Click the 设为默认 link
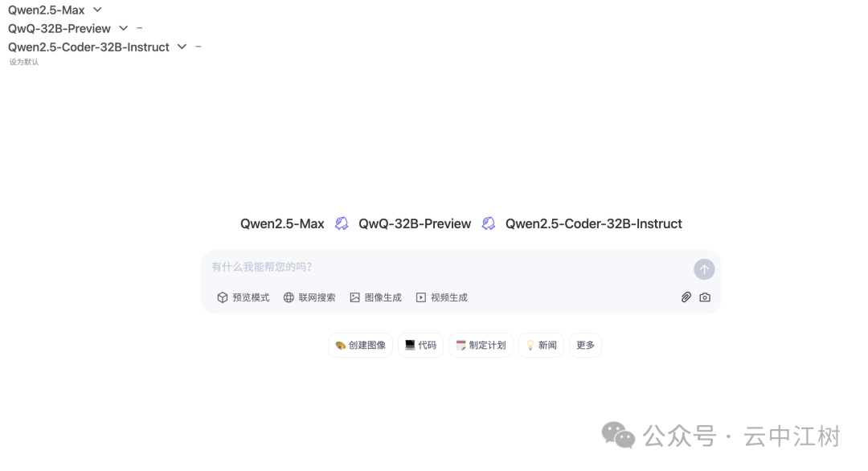868x471 pixels. point(24,62)
